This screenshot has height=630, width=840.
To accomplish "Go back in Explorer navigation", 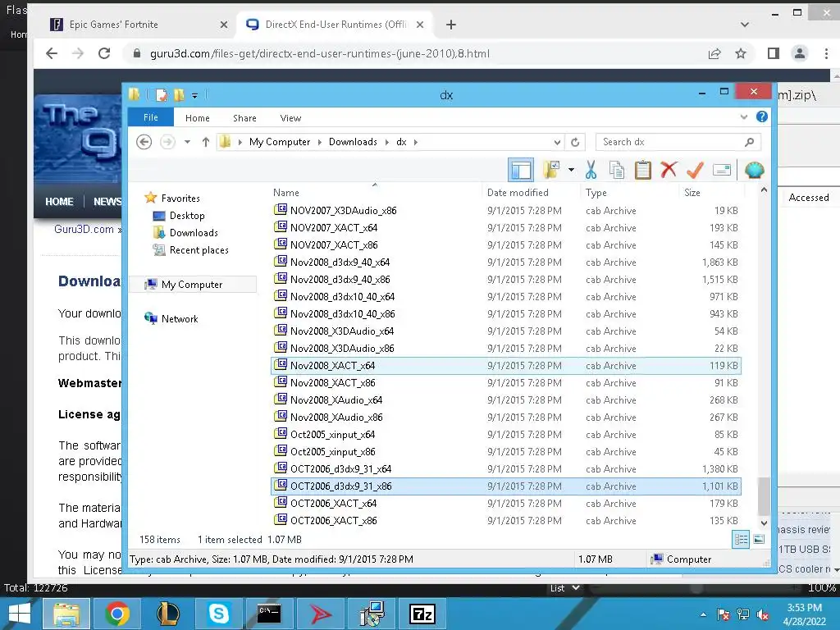I will tap(144, 142).
